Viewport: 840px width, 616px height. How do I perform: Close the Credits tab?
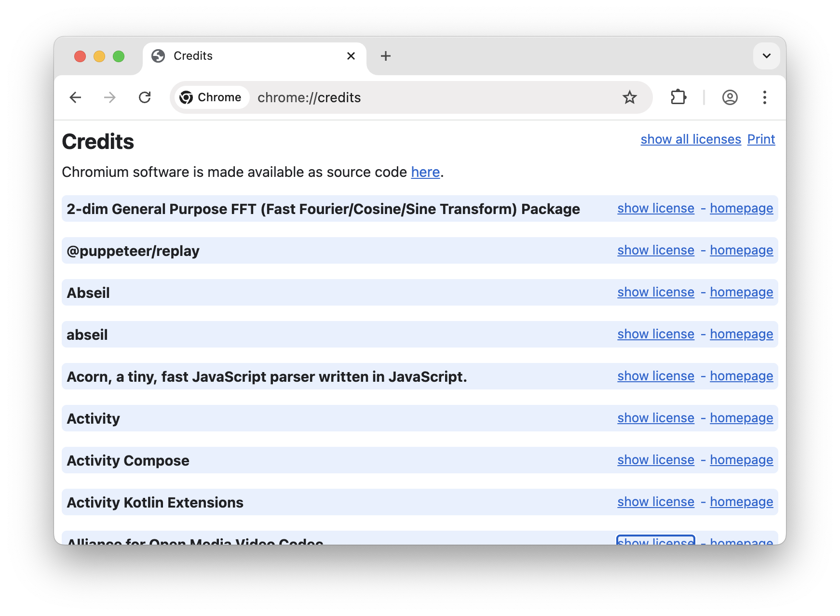point(351,56)
